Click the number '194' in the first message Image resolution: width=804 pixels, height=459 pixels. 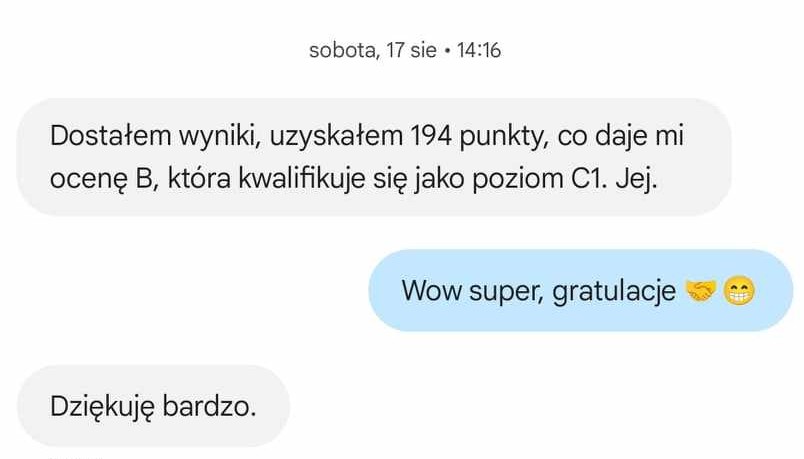click(431, 136)
